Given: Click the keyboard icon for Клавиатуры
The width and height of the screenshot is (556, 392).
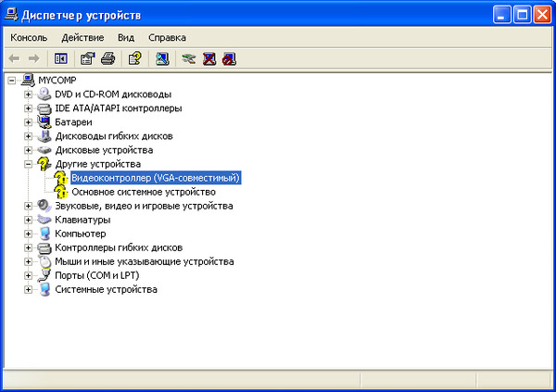Looking at the screenshot, I should [x=44, y=220].
